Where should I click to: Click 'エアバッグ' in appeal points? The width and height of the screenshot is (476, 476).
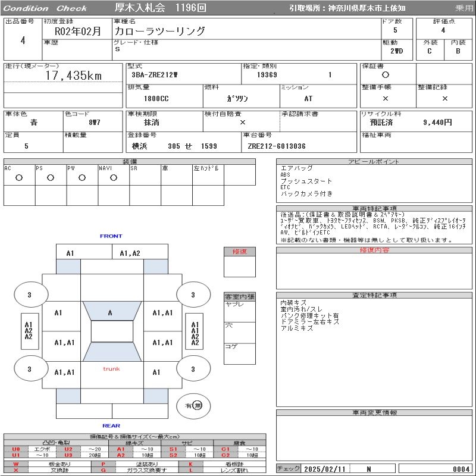click(x=296, y=168)
